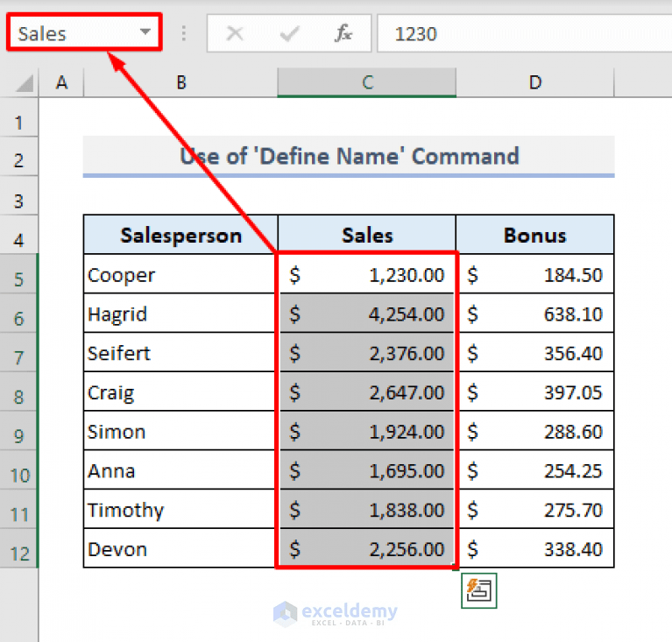Click bonus value 184.50
This screenshot has height=642, width=672.
coord(536,274)
